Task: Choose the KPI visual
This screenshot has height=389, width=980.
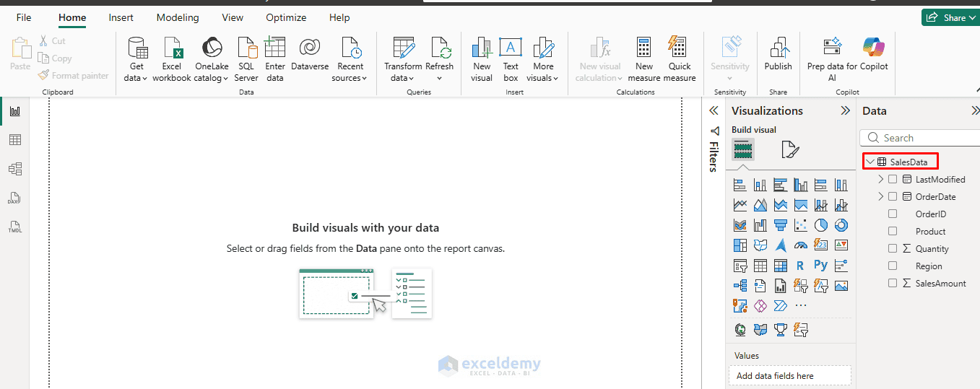Action: tap(841, 245)
